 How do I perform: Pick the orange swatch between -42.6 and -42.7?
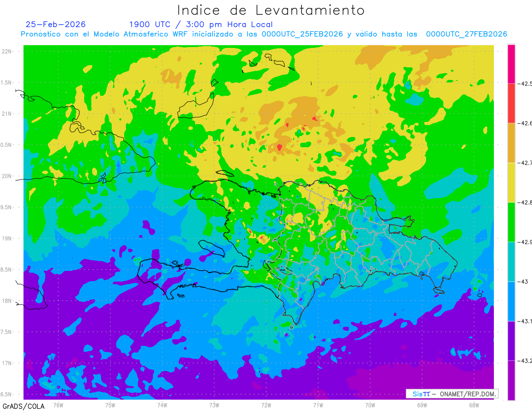point(511,143)
